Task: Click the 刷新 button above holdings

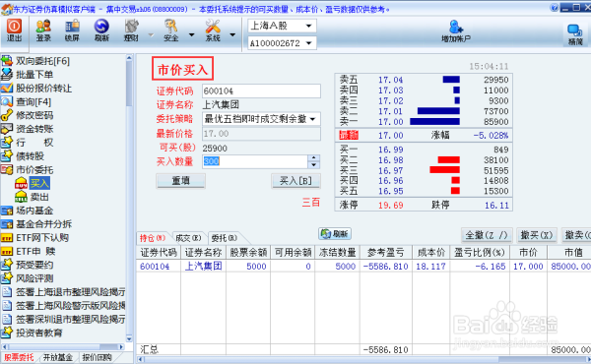Action: 335,234
